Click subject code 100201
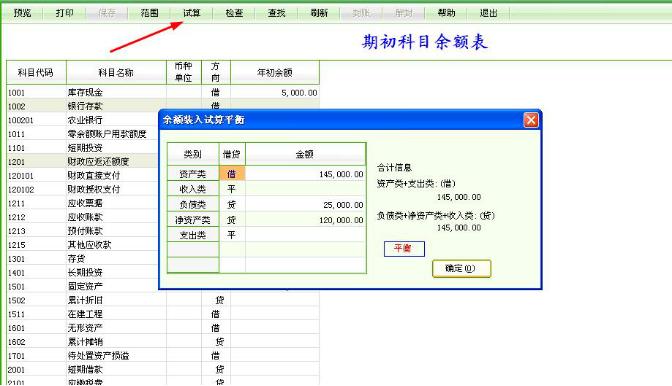 click(21, 120)
